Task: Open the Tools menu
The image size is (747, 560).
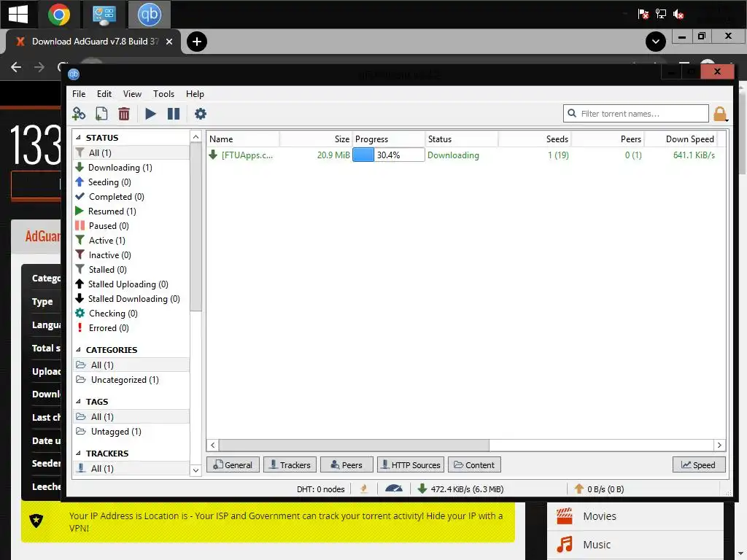Action: coord(163,94)
